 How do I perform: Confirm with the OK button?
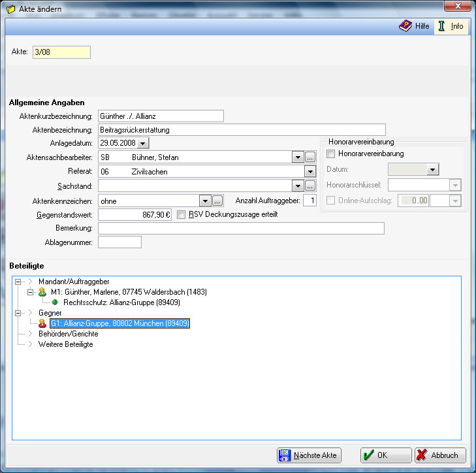coord(386,455)
